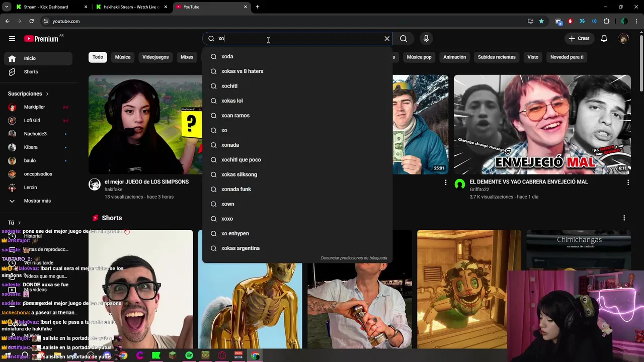Switch to the hakihakii Stream tab
This screenshot has height=362, width=644.
pos(131,7)
